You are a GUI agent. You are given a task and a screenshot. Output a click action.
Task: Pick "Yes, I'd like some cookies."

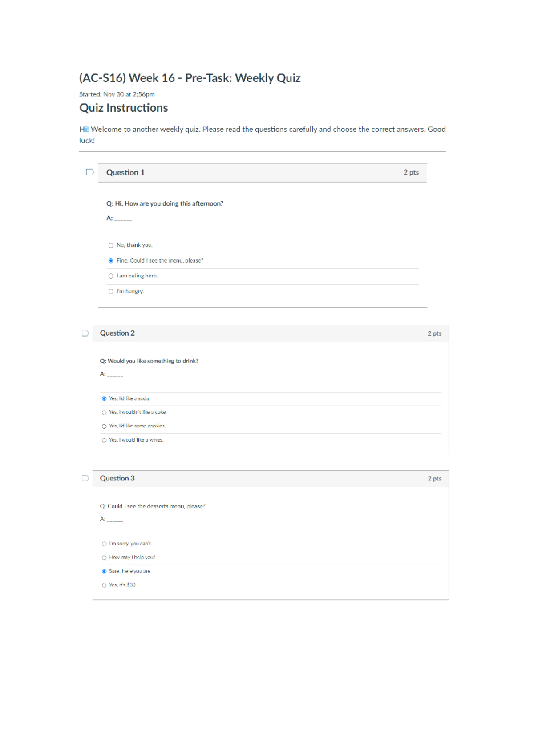coord(104,426)
